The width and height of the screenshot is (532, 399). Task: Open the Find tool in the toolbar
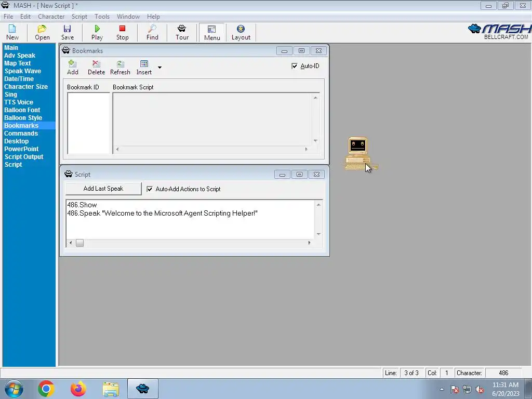coord(152,33)
